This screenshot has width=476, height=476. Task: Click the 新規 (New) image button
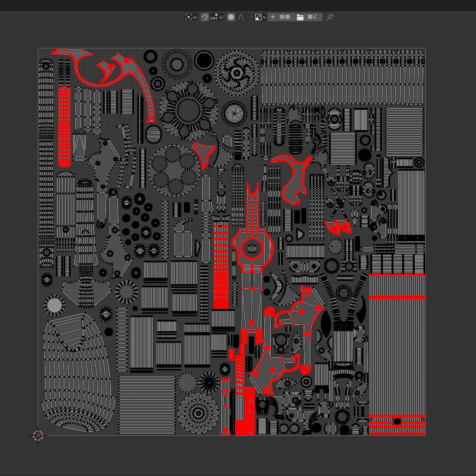tap(280, 18)
